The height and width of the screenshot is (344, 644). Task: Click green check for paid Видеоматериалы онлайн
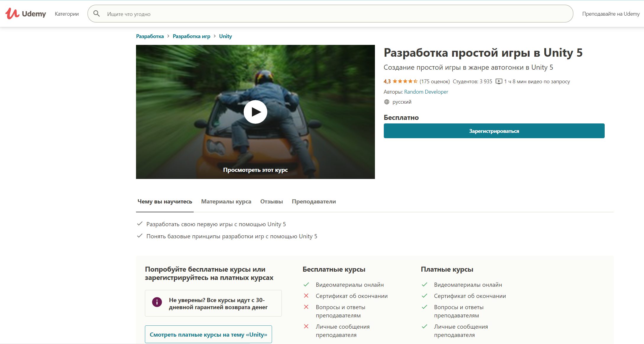[x=424, y=285]
